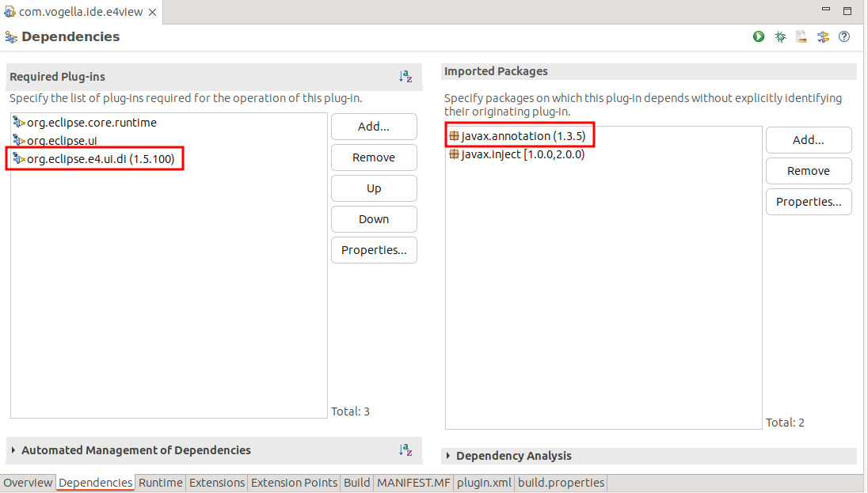Remove the selected required plug-in
The image size is (868, 493).
[x=374, y=157]
